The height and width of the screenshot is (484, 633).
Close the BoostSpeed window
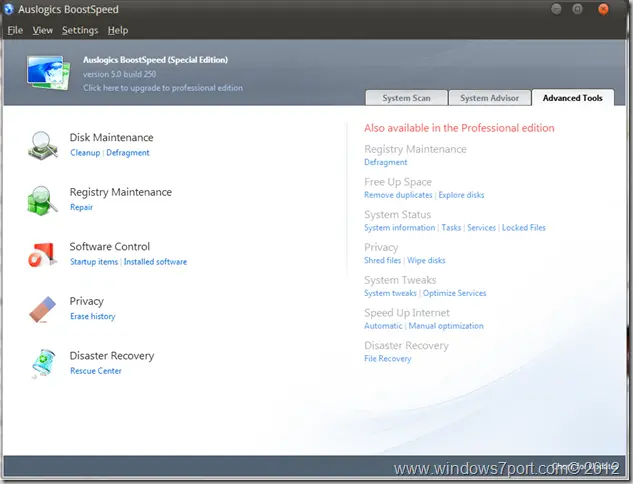click(604, 9)
